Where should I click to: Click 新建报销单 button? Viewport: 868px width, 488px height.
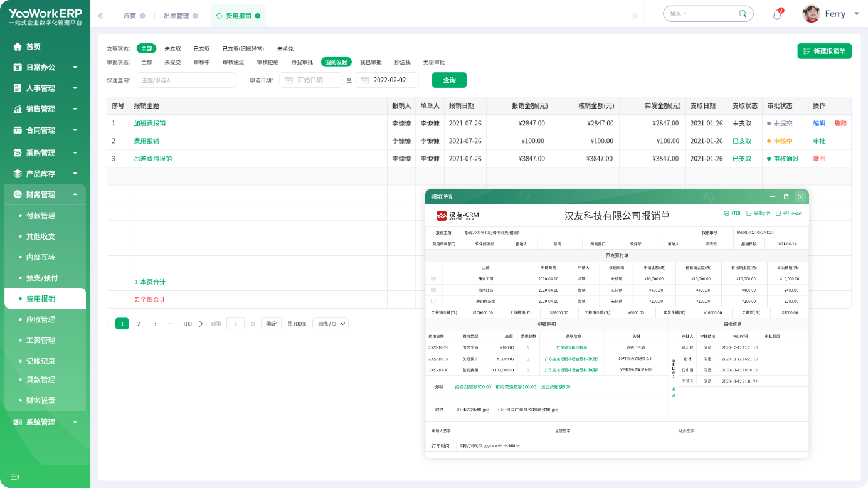click(824, 51)
